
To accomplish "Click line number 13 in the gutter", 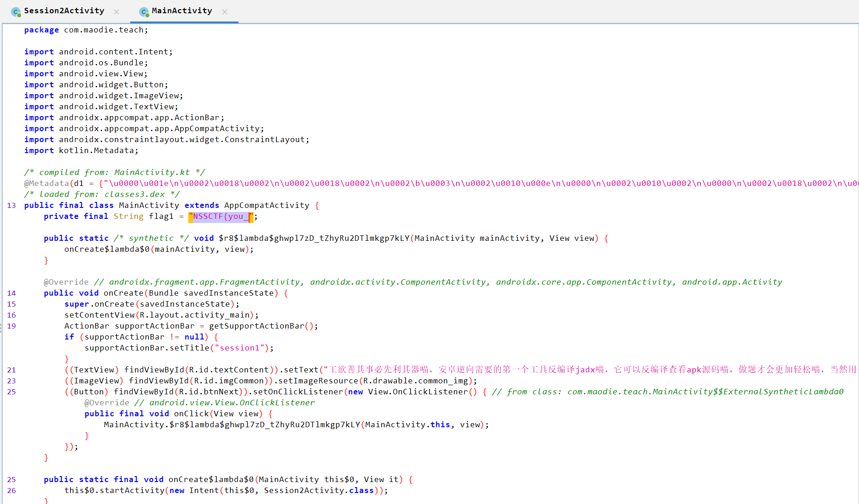I will tap(11, 206).
